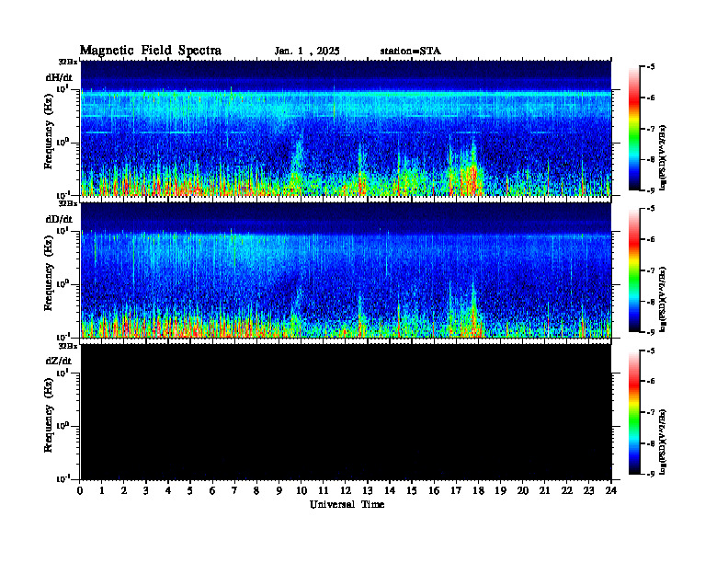Viewport: 728px width, 563px height.
Task: Click the "-9" tick on dZ/dt colorbar
Action: [652, 474]
